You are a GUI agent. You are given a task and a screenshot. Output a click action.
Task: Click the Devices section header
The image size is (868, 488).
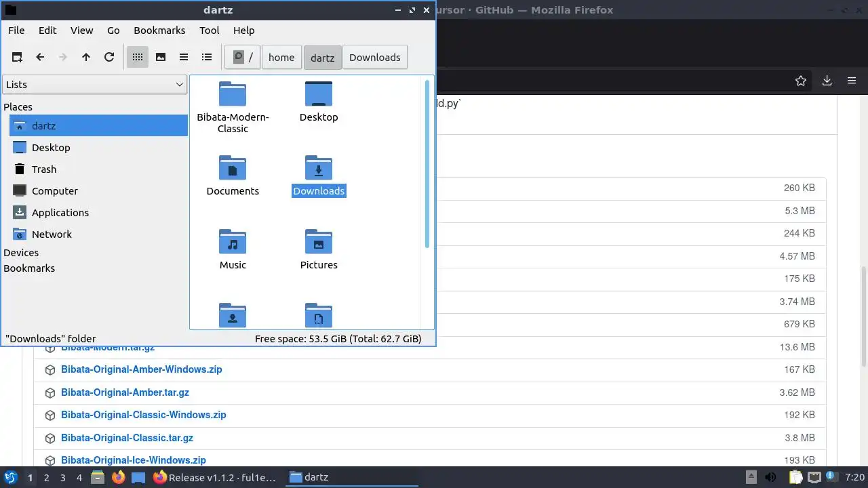click(x=21, y=253)
